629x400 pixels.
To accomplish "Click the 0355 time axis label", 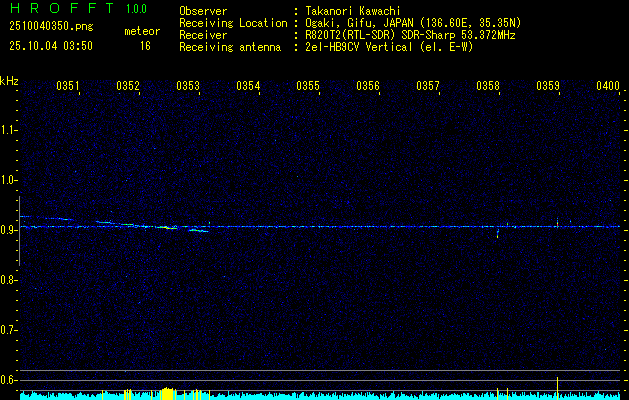I will click(x=308, y=86).
